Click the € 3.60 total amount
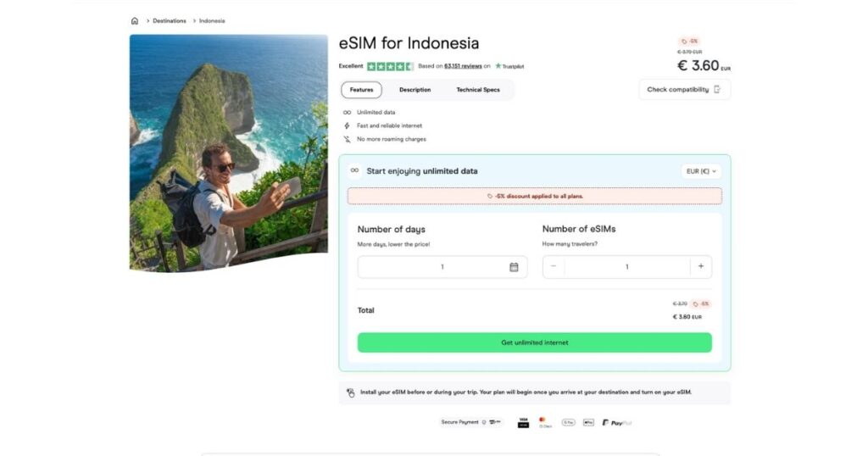The image size is (868, 456). point(687,317)
